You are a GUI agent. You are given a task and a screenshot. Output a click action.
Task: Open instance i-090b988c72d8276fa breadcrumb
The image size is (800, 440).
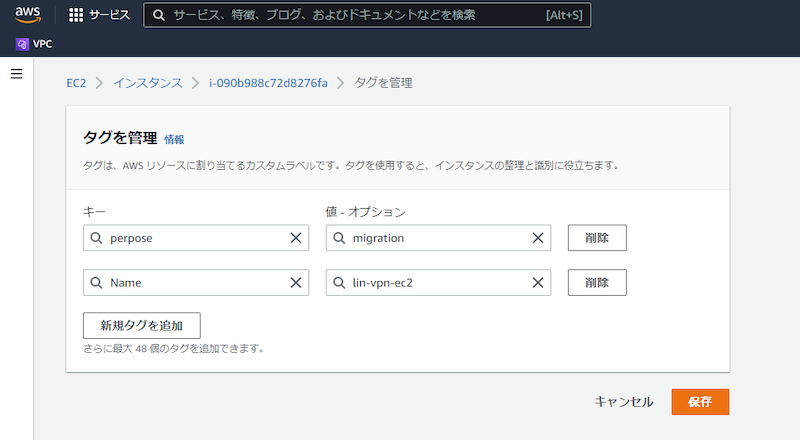(268, 83)
